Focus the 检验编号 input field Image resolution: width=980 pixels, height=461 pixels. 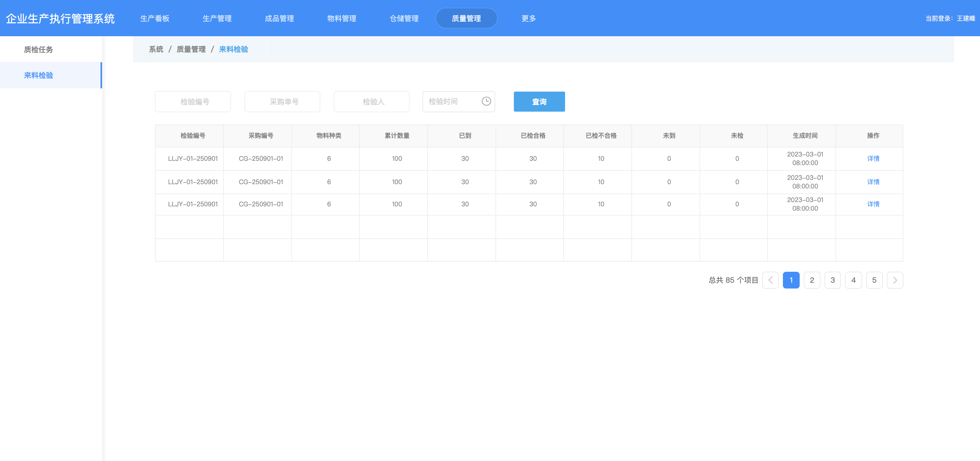(193, 102)
